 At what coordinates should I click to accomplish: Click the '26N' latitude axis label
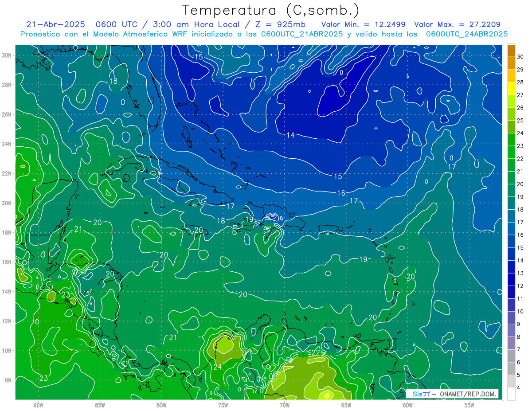tap(8, 114)
